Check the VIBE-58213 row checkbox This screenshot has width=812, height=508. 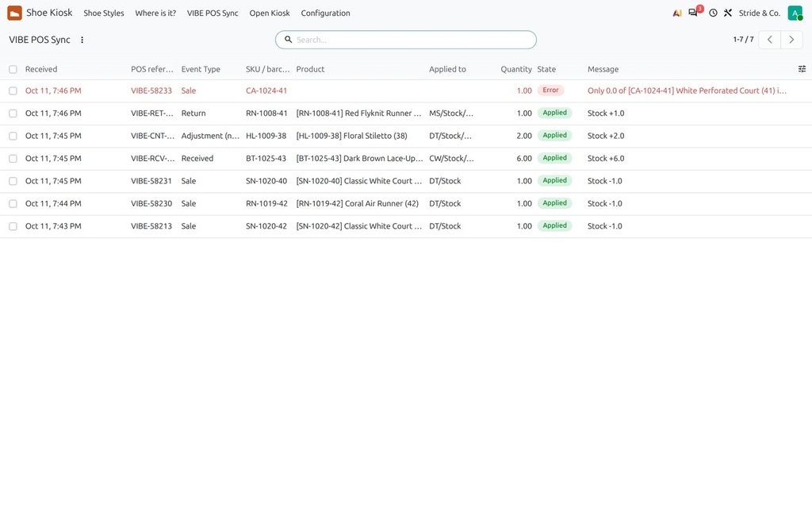[13, 226]
